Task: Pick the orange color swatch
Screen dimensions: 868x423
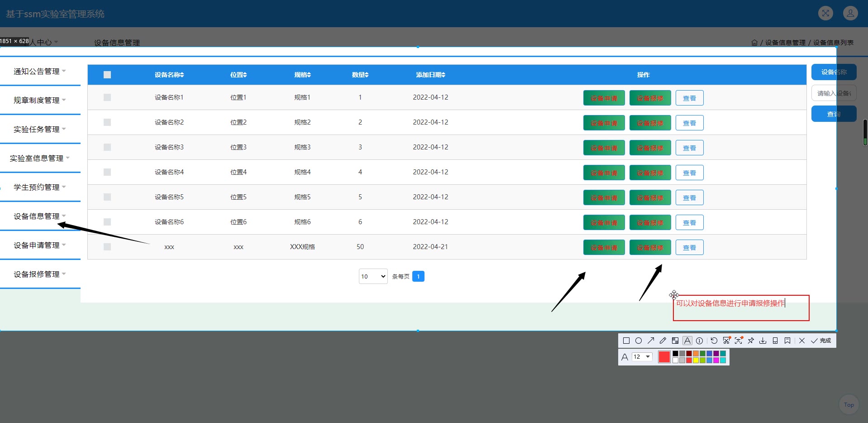Action: click(x=696, y=354)
